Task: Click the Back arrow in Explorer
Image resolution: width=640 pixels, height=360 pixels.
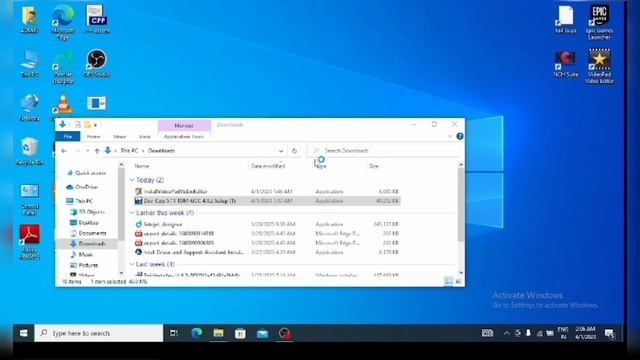Action: [x=64, y=151]
